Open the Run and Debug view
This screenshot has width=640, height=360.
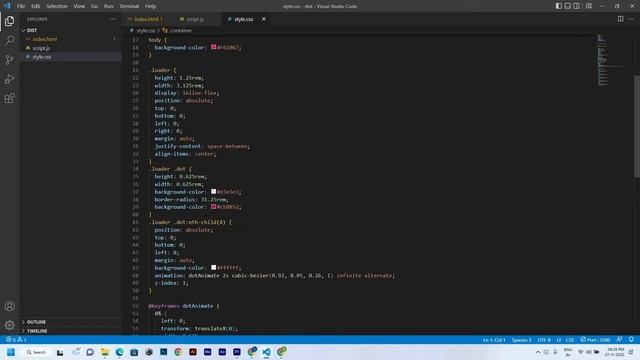9,79
